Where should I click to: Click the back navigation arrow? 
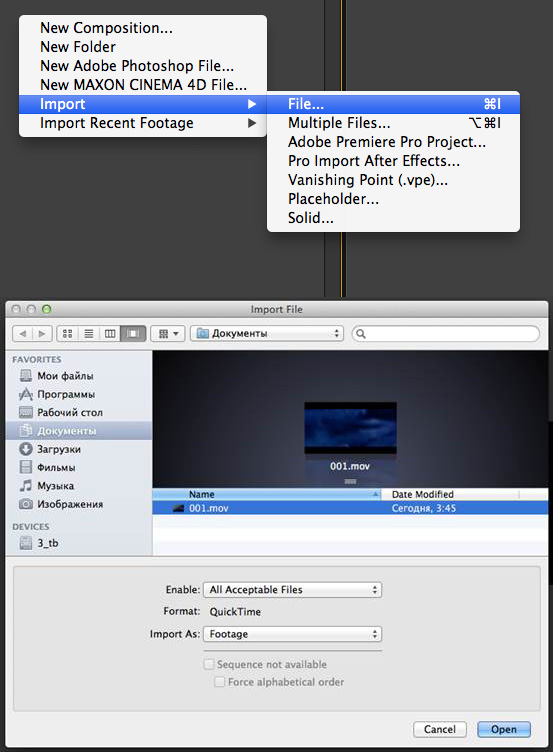pos(23,333)
